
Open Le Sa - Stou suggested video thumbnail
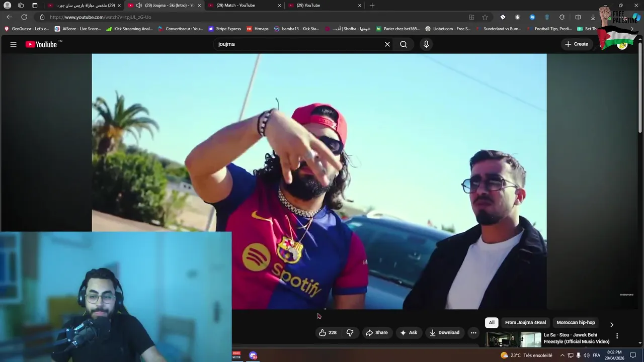[x=513, y=339]
